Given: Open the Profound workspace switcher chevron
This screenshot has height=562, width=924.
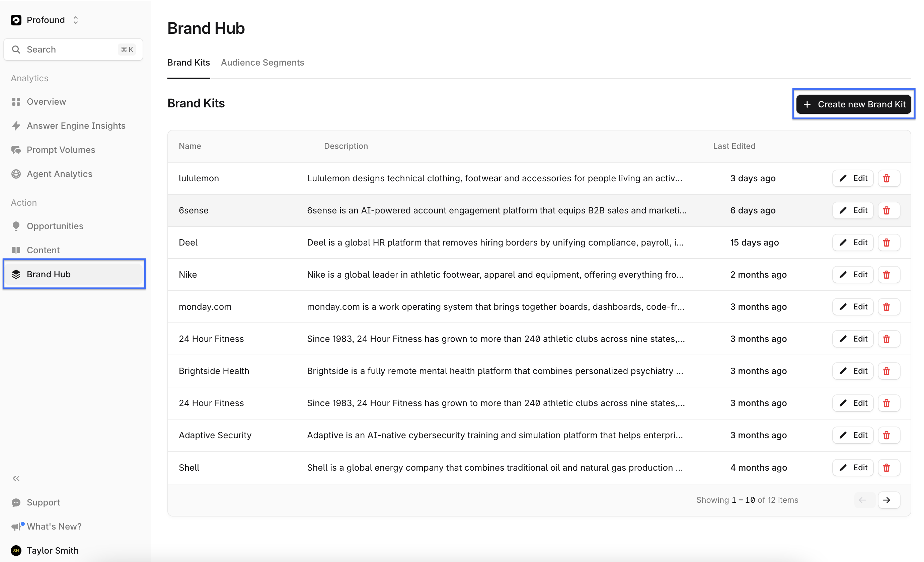Looking at the screenshot, I should point(75,20).
